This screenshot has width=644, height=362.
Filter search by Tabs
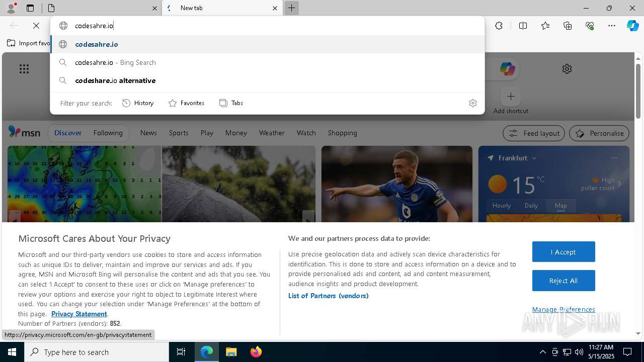click(x=231, y=103)
